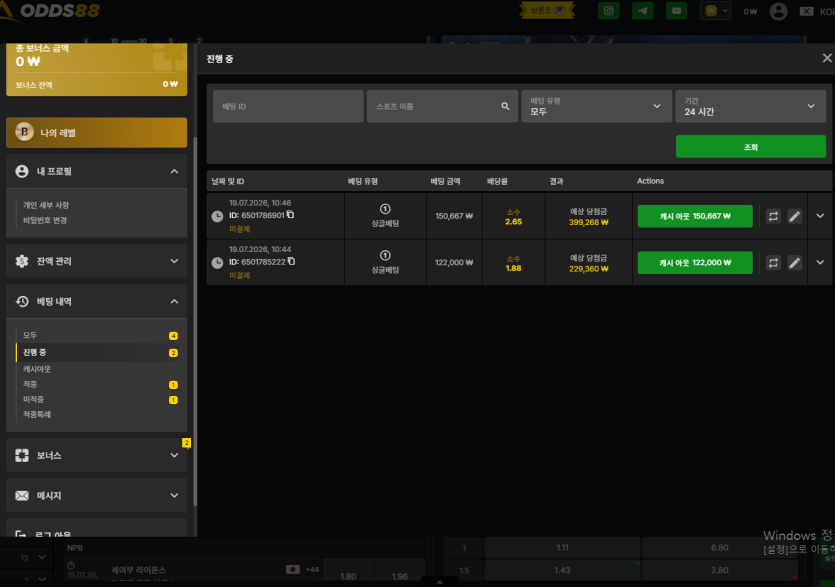Viewport: 835px width, 587px height.
Task: Open the Instagram icon in the header
Action: [609, 11]
